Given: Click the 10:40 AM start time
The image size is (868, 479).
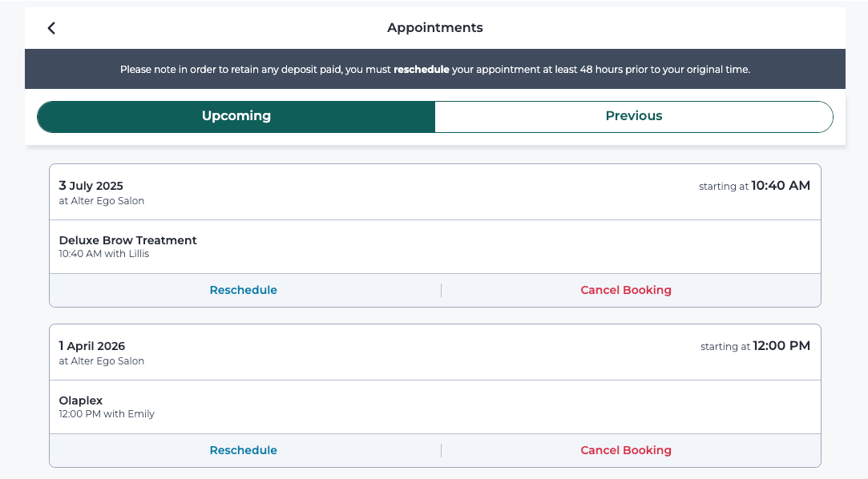Looking at the screenshot, I should tap(781, 186).
